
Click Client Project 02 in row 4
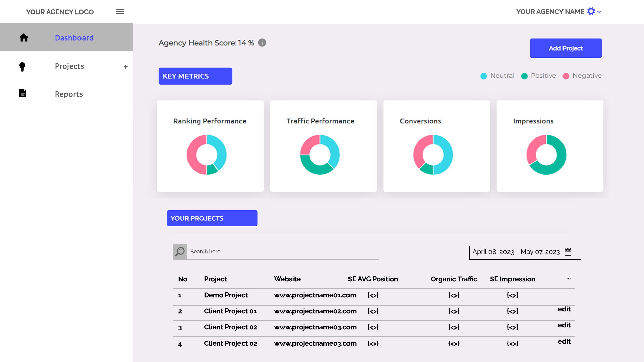tap(230, 343)
